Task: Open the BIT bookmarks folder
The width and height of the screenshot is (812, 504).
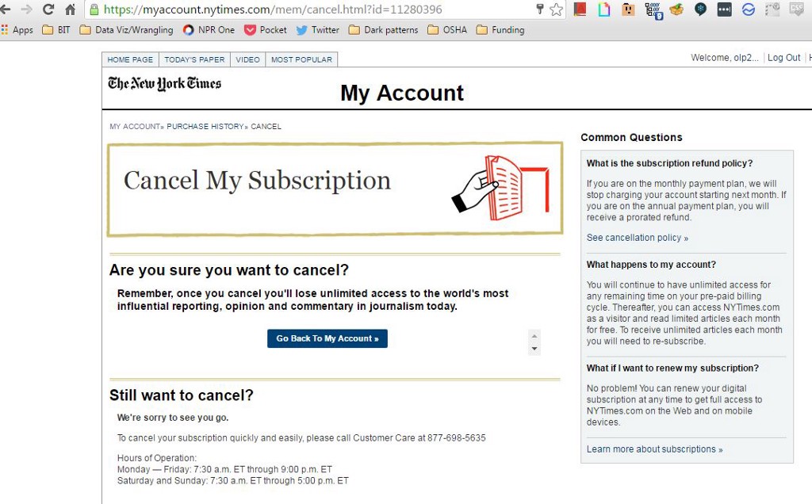Action: [x=56, y=30]
